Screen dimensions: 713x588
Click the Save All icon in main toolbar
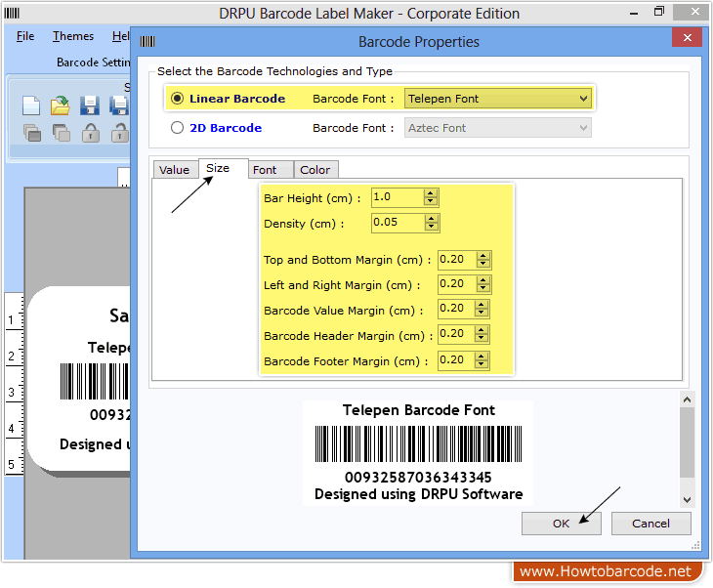[119, 105]
